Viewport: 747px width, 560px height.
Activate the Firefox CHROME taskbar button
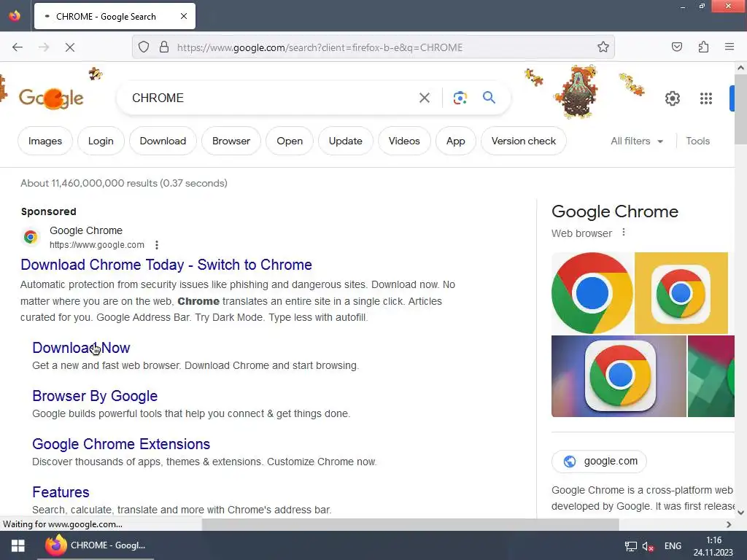[96, 545]
